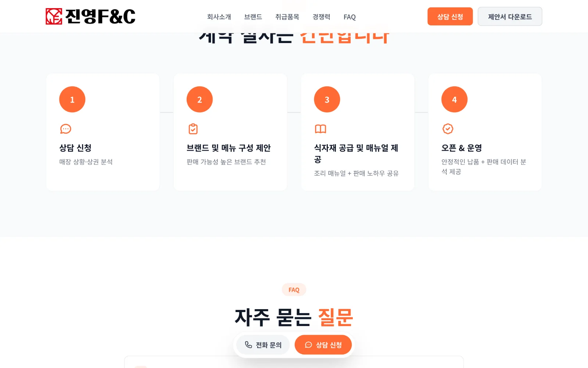The height and width of the screenshot is (368, 588).
Task: Click the 브랜드 및 메뉴 구성 제안 card title
Action: (229, 148)
